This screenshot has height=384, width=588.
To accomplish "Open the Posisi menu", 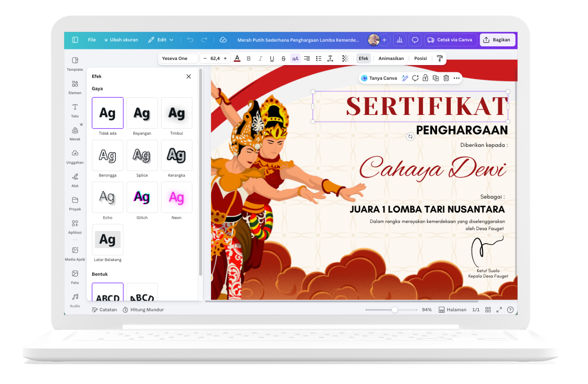I will (420, 58).
